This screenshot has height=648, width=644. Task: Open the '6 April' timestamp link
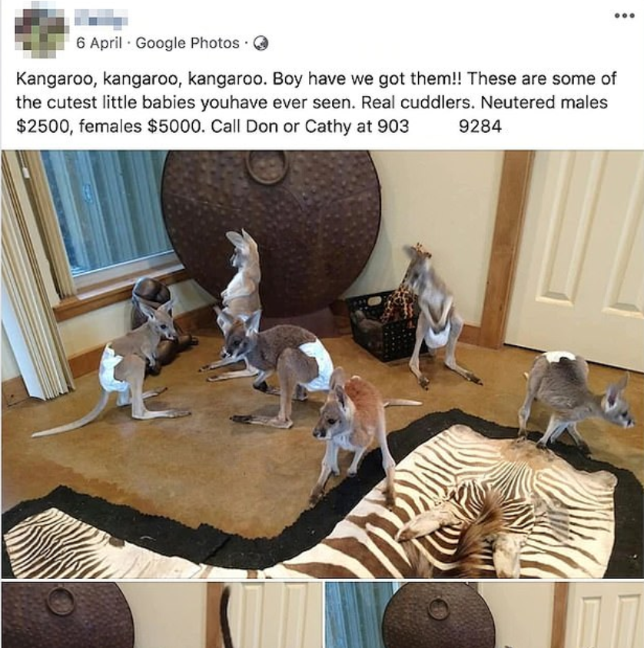point(98,43)
